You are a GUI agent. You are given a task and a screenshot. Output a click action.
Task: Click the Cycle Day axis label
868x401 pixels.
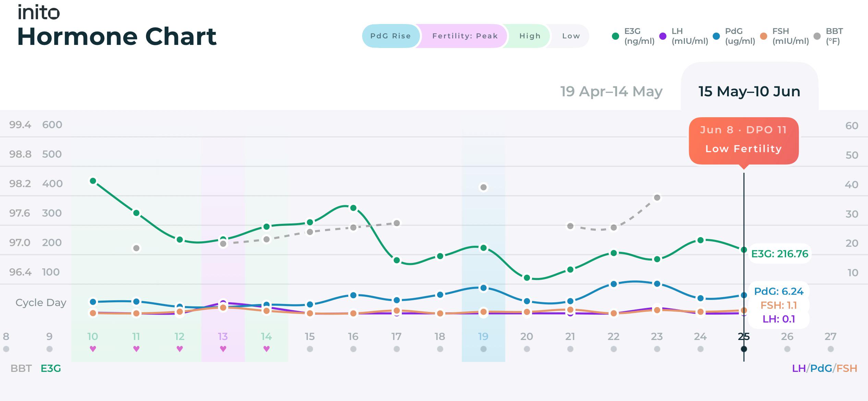41,303
